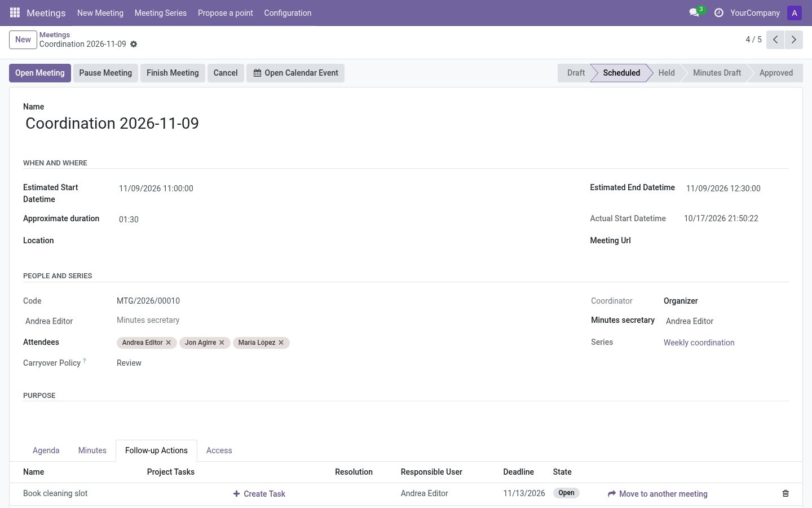The image size is (812, 508).
Task: Go to previous record arrow
Action: tap(775, 40)
